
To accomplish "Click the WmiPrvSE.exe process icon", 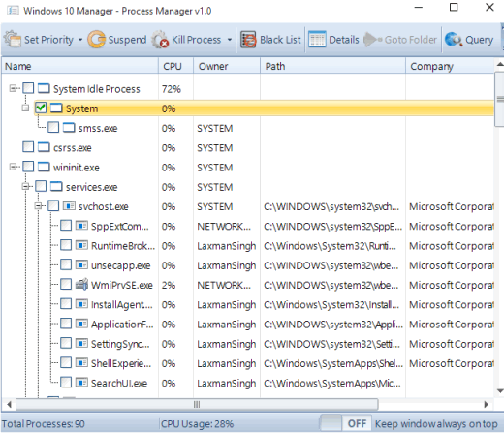I will point(81,284).
